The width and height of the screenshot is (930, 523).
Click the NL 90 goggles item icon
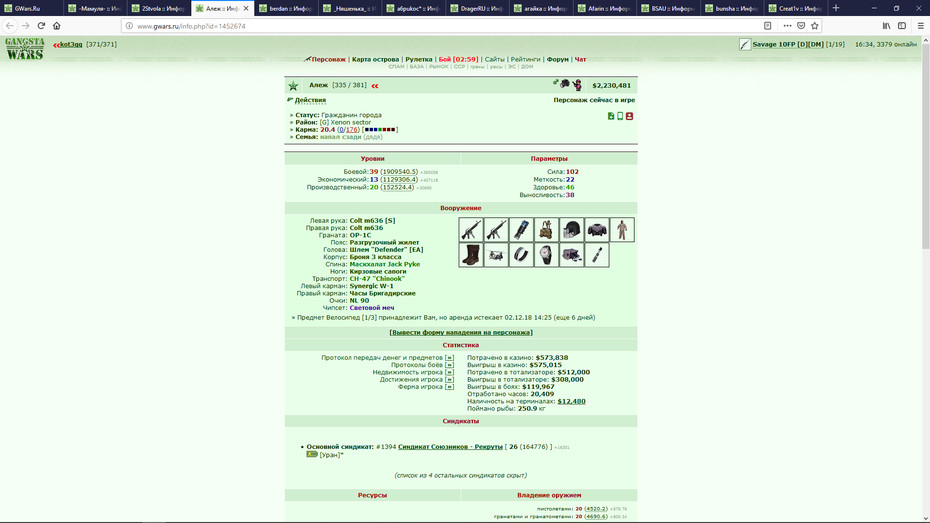tap(571, 255)
